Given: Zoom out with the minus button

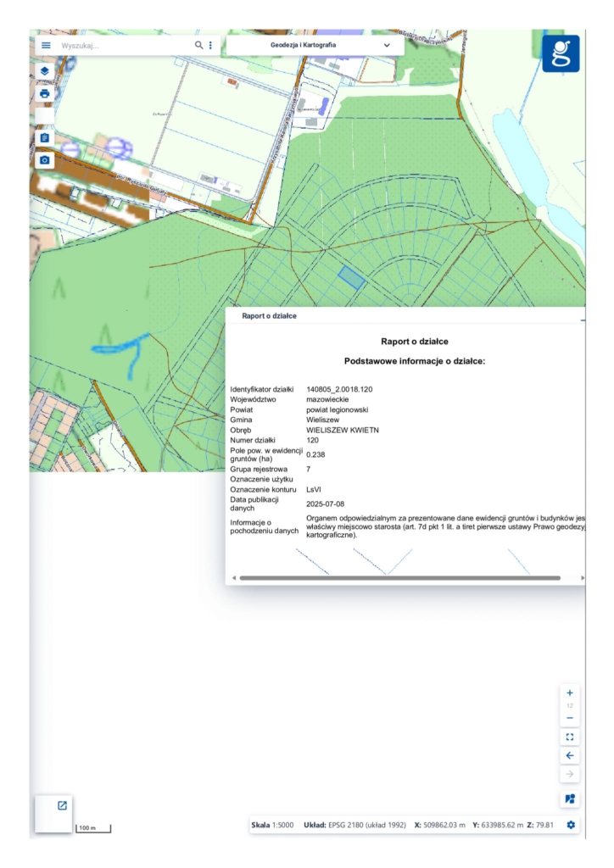Looking at the screenshot, I should click(x=569, y=718).
